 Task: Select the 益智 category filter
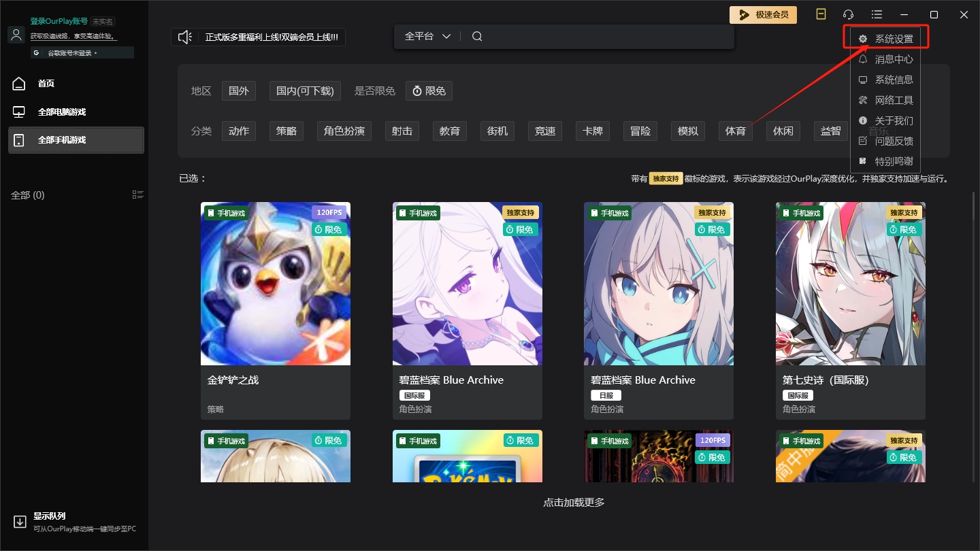(831, 131)
